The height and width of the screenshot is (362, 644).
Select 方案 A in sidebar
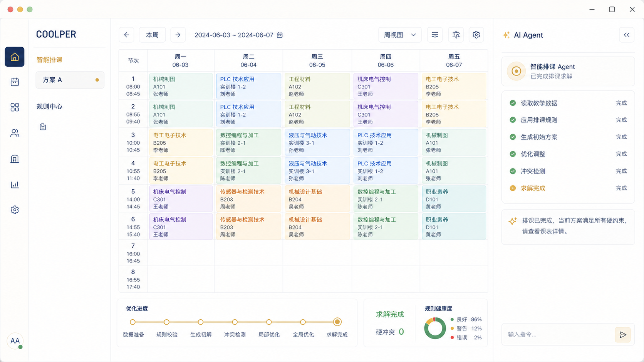pyautogui.click(x=70, y=80)
